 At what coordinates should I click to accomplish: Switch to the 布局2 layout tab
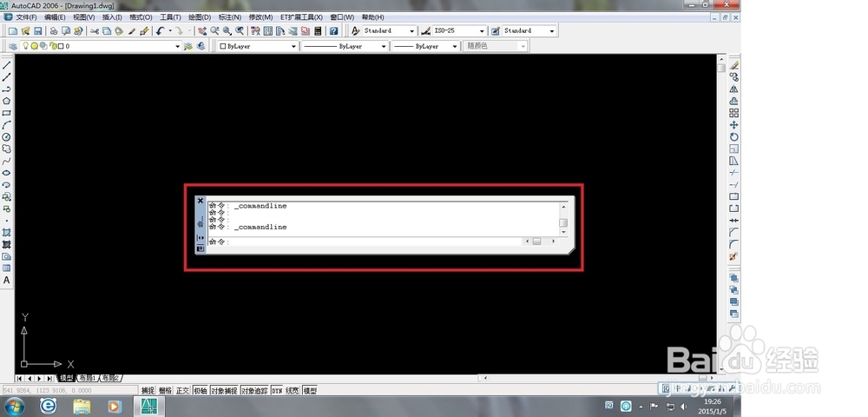[x=111, y=378]
